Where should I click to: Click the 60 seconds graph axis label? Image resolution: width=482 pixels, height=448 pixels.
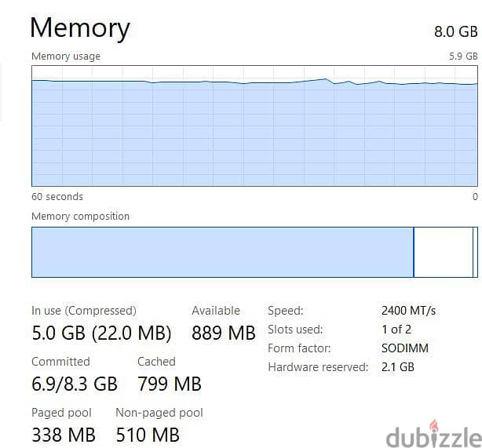point(57,196)
